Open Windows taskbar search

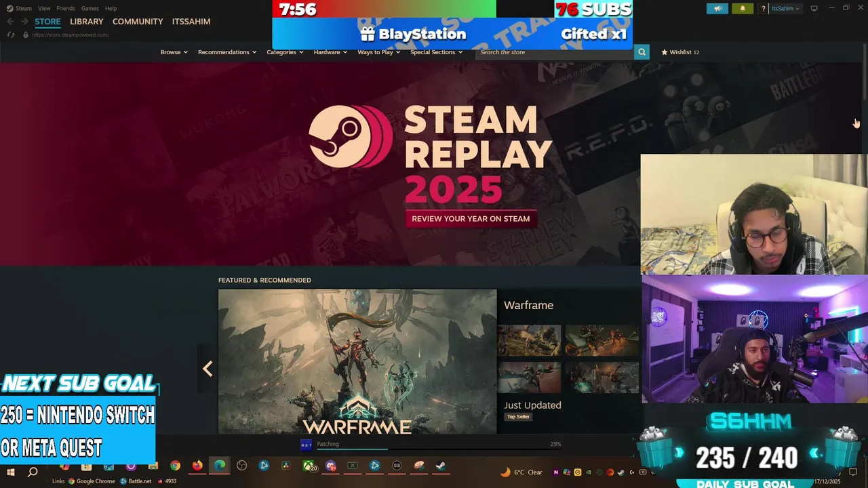(x=32, y=472)
